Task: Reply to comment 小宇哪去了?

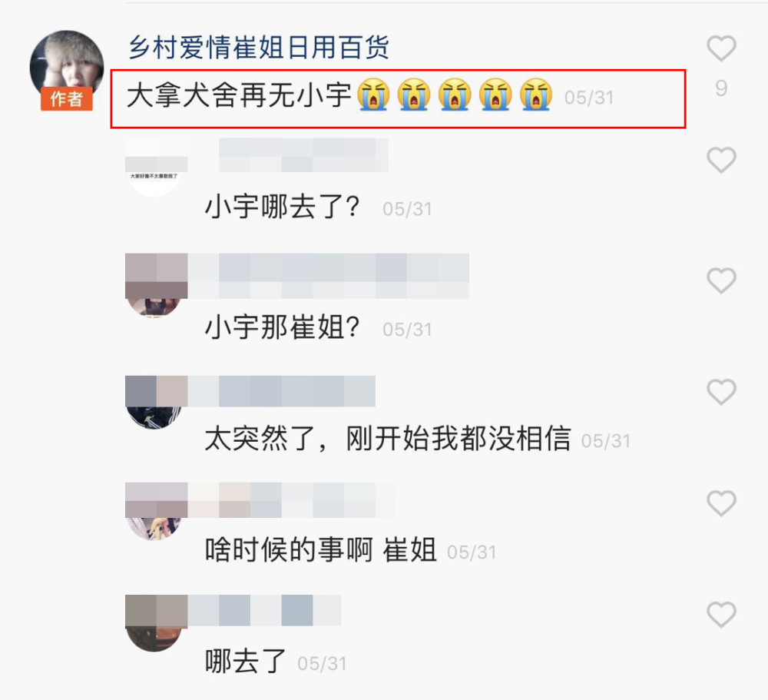Action: 282,207
